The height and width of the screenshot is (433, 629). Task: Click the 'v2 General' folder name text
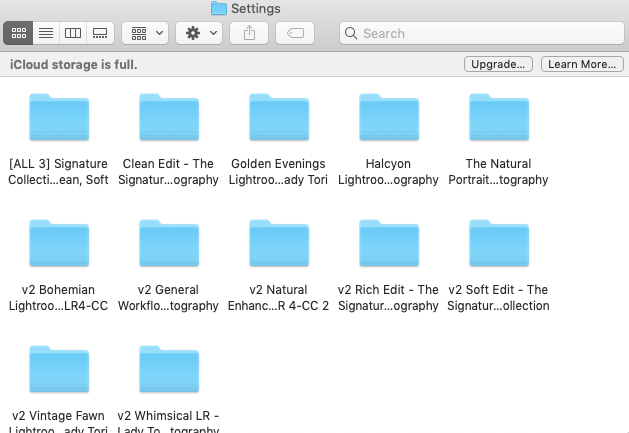tap(168, 290)
